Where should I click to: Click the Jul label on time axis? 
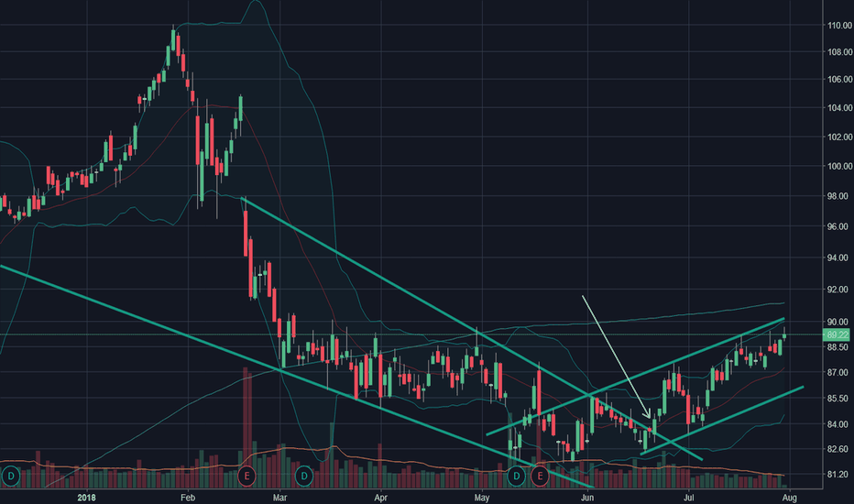pyautogui.click(x=688, y=498)
